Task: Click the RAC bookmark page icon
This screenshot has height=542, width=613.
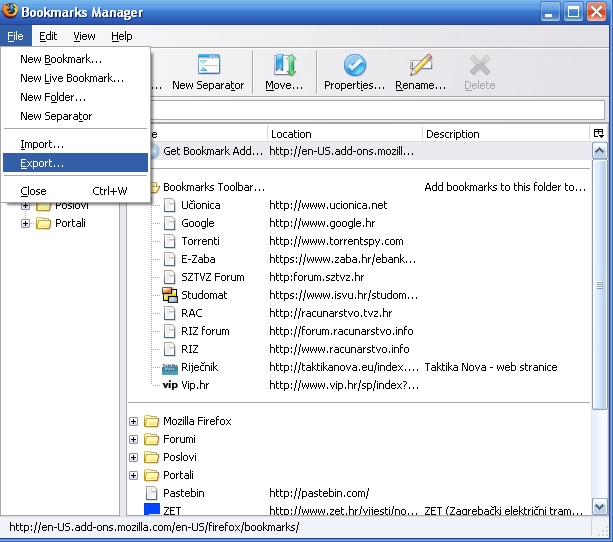Action: [x=169, y=313]
